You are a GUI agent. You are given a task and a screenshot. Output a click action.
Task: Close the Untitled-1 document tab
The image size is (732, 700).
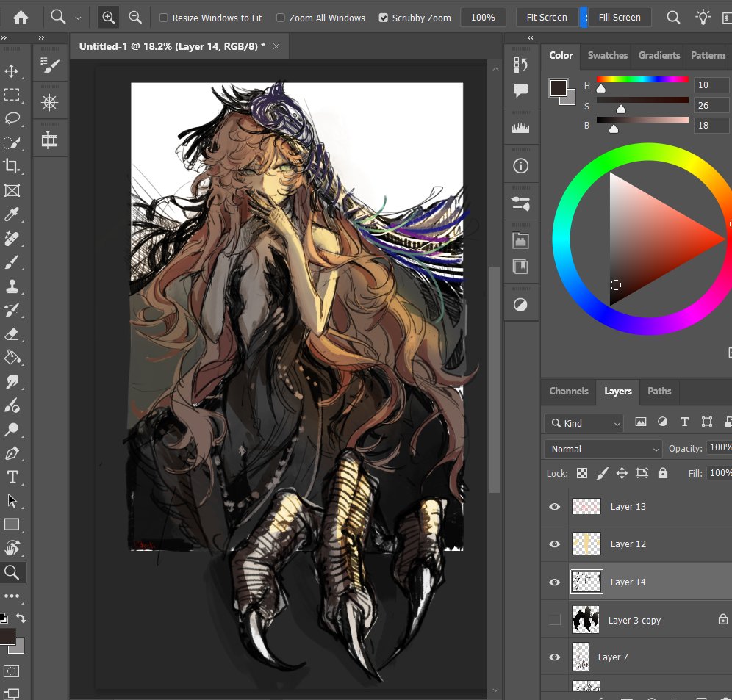click(276, 46)
